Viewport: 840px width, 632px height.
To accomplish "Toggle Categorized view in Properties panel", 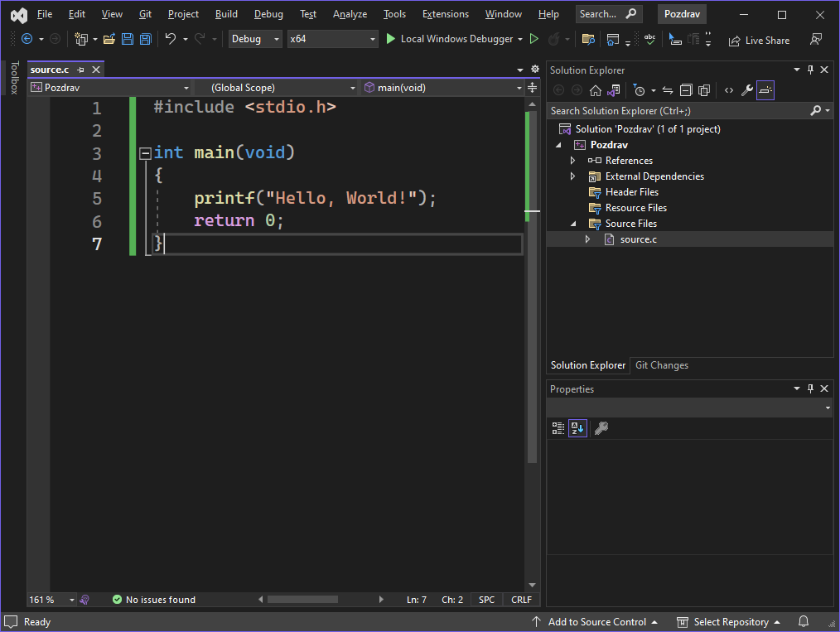I will (x=558, y=428).
